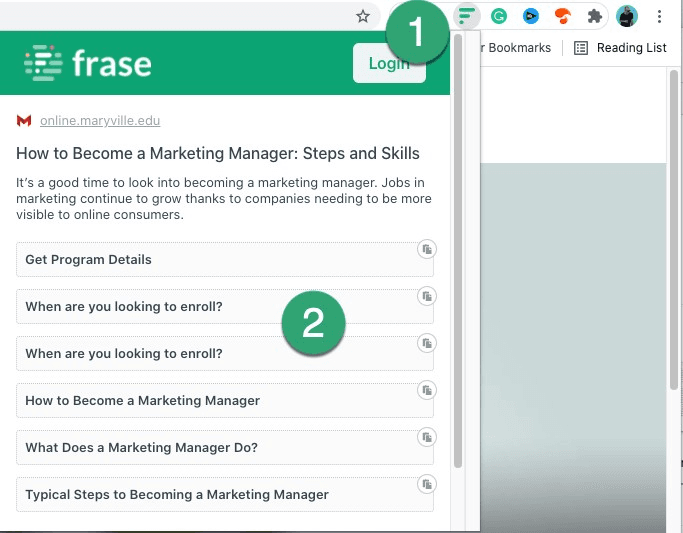This screenshot has width=683, height=533.
Task: Copy the second enroll question heading
Action: point(426,344)
